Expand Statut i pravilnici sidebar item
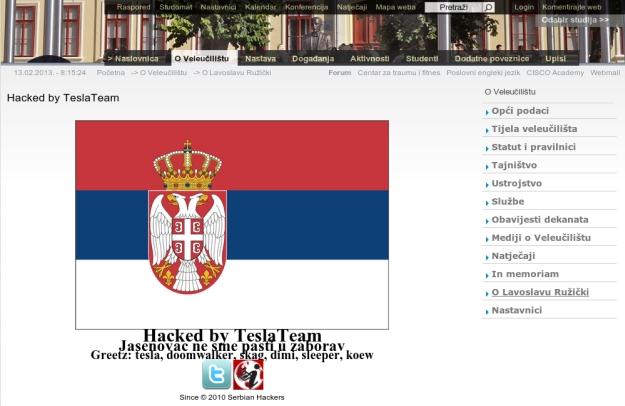Screen dimensions: 625x406 pos(533,147)
